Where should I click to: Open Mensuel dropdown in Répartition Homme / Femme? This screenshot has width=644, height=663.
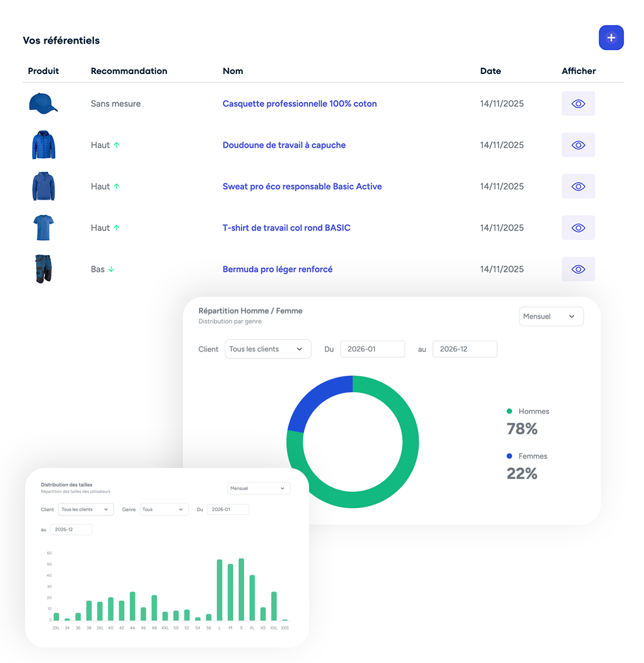click(x=551, y=317)
